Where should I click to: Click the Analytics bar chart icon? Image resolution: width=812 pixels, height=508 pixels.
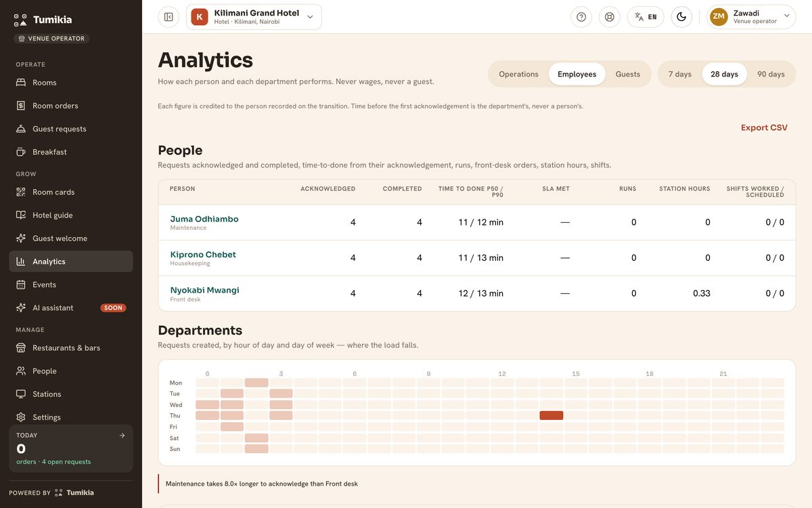point(20,261)
